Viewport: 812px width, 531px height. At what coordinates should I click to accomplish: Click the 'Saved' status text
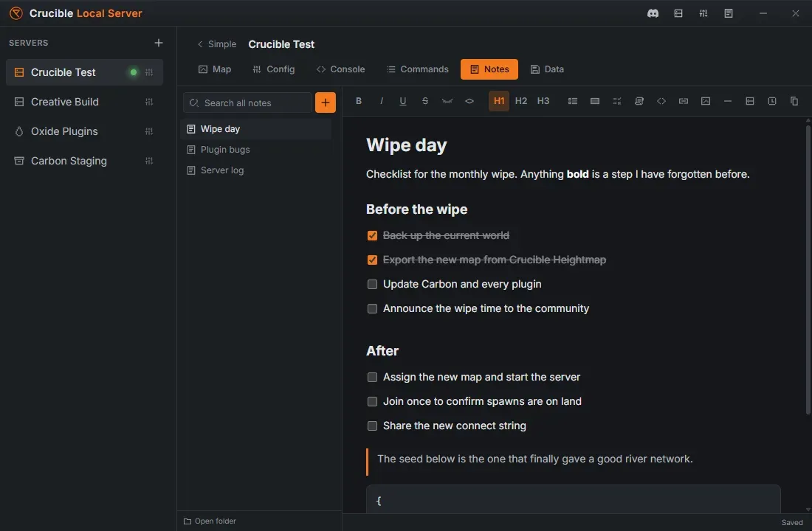[792, 523]
